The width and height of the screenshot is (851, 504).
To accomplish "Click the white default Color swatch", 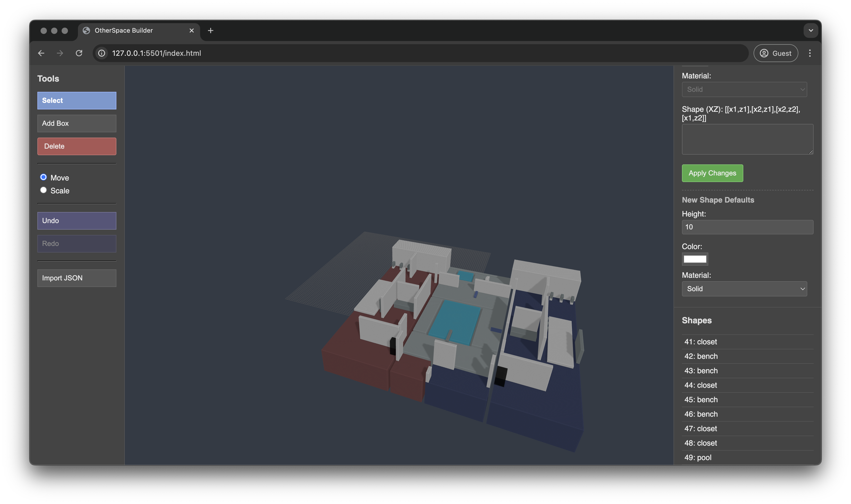I will 695,259.
